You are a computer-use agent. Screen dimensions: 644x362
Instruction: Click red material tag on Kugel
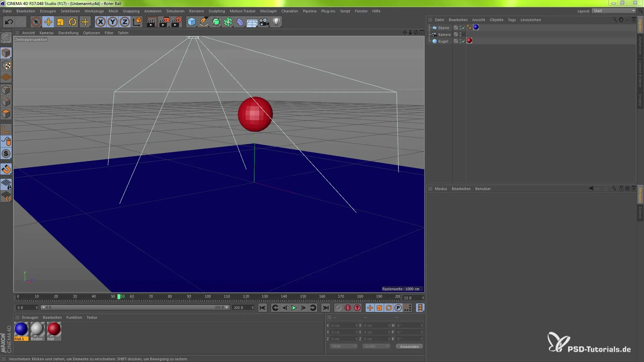pos(469,41)
